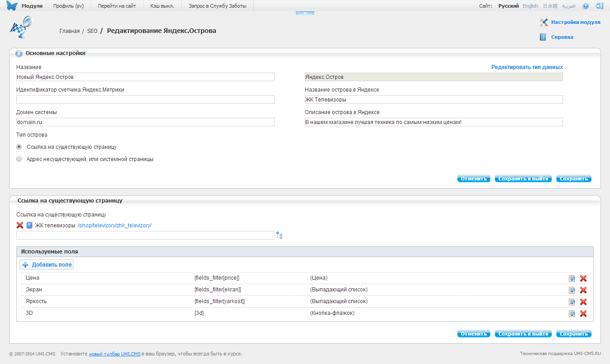Expand the top panel dropdown arrow
Viewport: 610px width, 364px height.
(x=305, y=13)
